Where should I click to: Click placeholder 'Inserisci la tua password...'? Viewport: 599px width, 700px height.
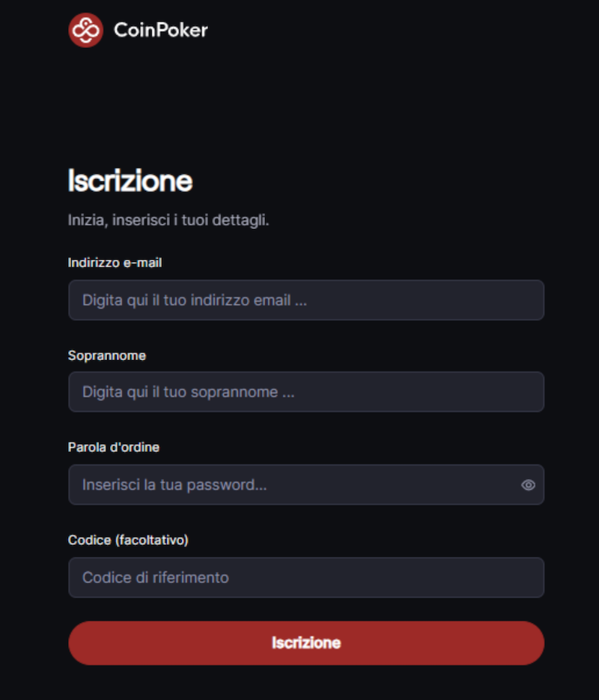[x=174, y=484]
